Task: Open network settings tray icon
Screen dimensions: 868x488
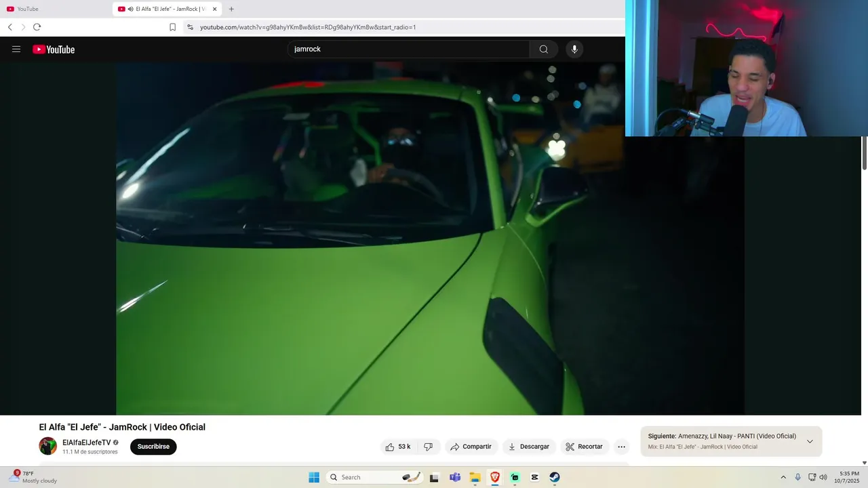Action: coord(812,477)
